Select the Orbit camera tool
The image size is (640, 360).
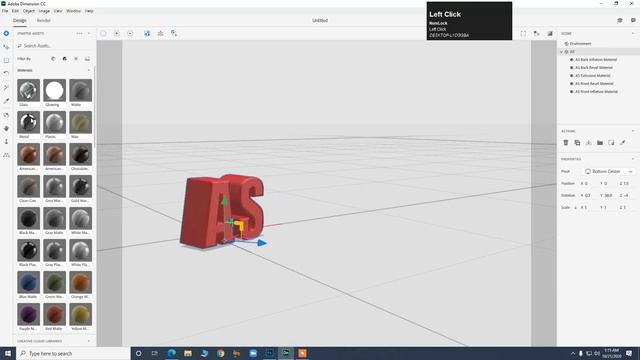coord(6,115)
